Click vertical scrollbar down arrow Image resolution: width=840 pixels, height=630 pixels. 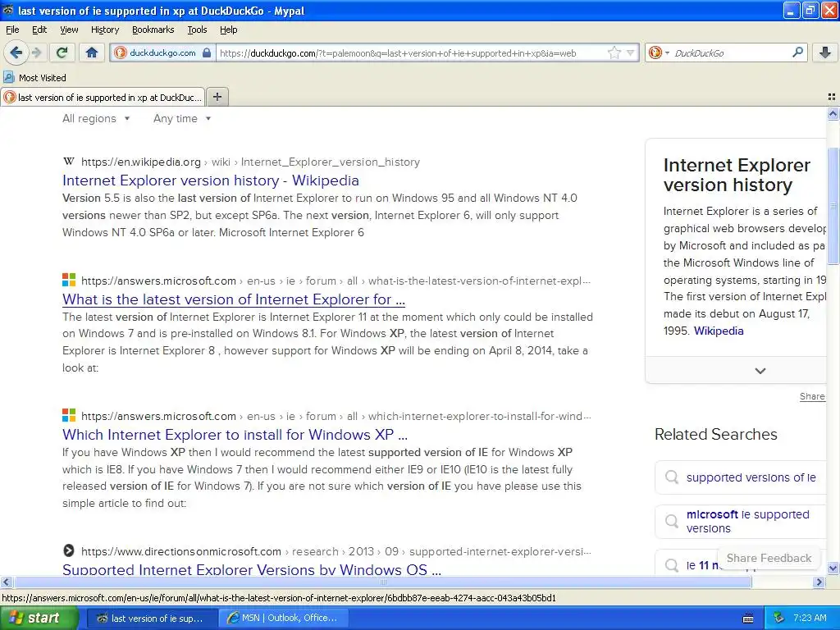click(x=833, y=568)
